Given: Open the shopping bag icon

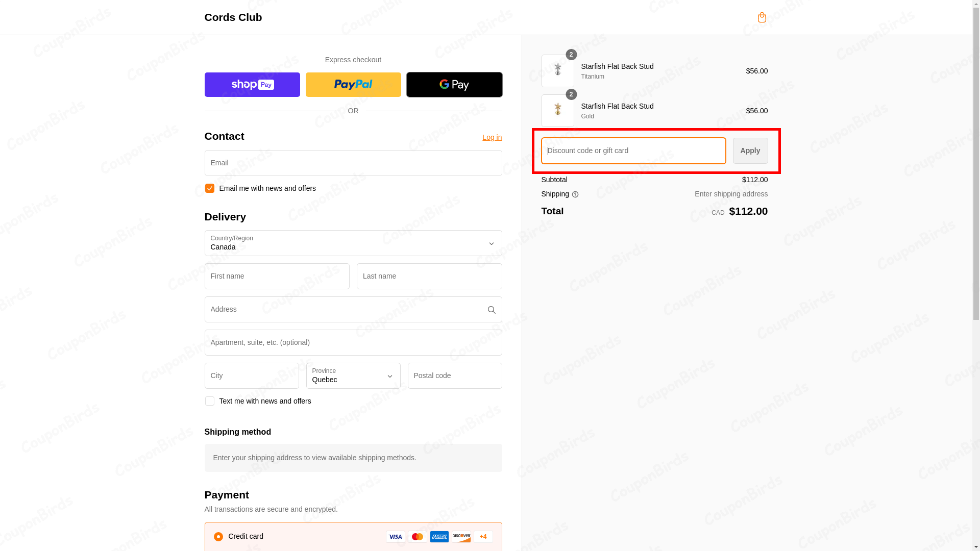Looking at the screenshot, I should click(x=762, y=17).
